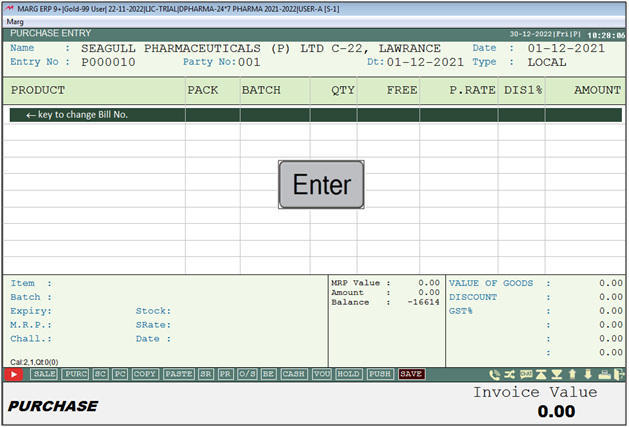Click the Party No value 001

pos(249,62)
